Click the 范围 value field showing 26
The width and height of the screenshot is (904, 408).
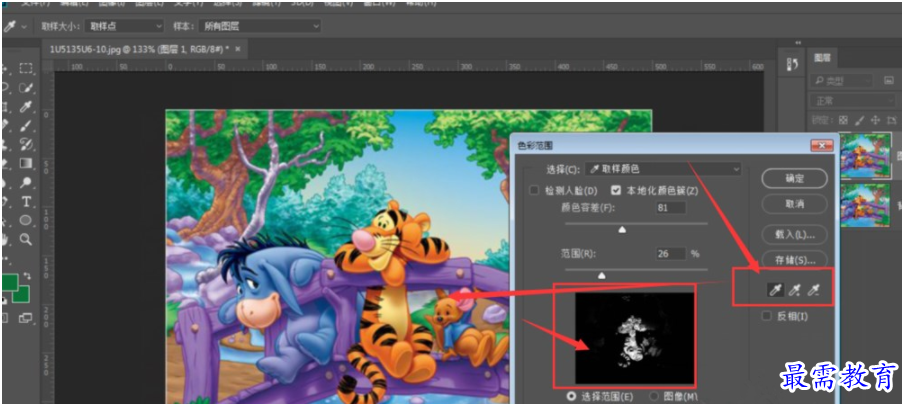pyautogui.click(x=671, y=254)
